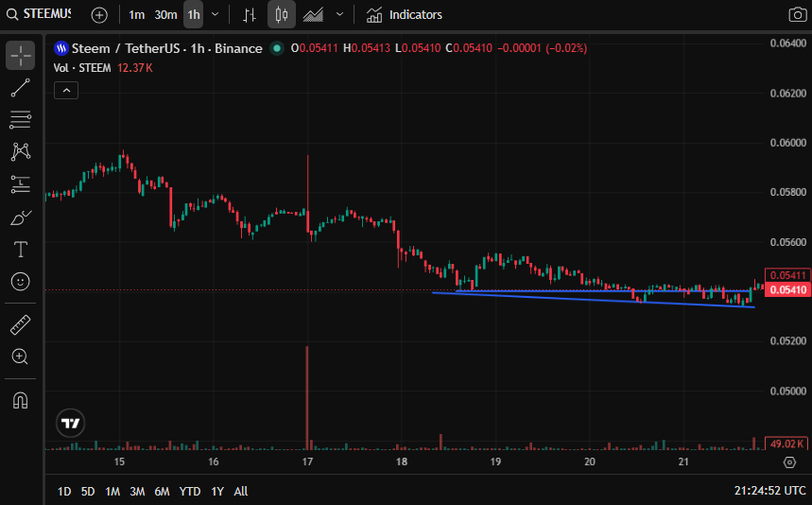This screenshot has height=505, width=812.
Task: Select the XABCD pattern tool
Action: [x=20, y=151]
